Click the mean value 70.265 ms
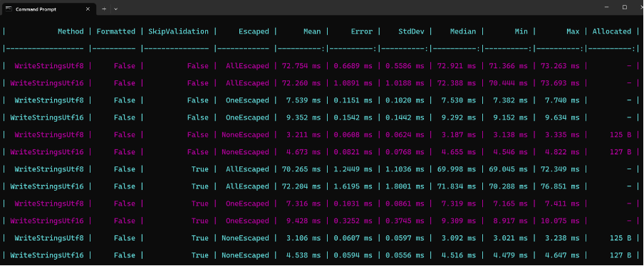The image size is (644, 266). point(301,169)
